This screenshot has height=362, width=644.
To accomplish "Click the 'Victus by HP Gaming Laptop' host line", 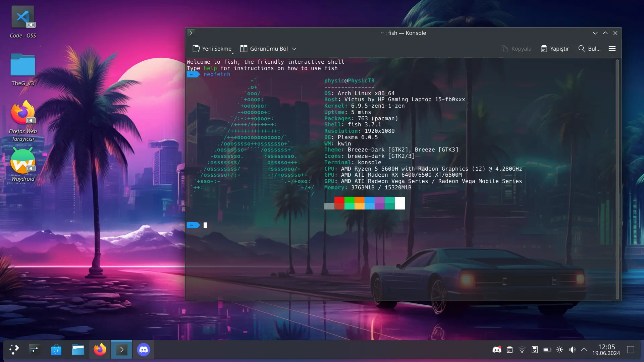I will pos(394,99).
